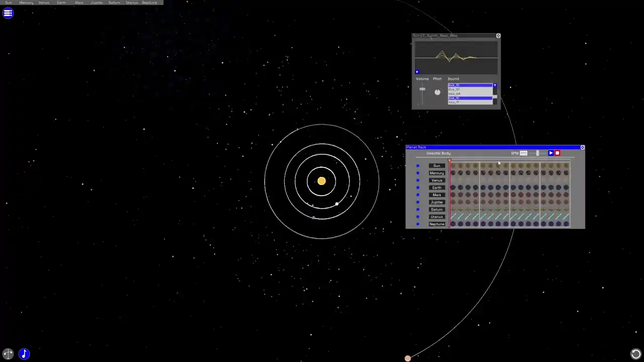Toggle blue mute dot for Venus row
644x362 pixels.
click(x=418, y=180)
